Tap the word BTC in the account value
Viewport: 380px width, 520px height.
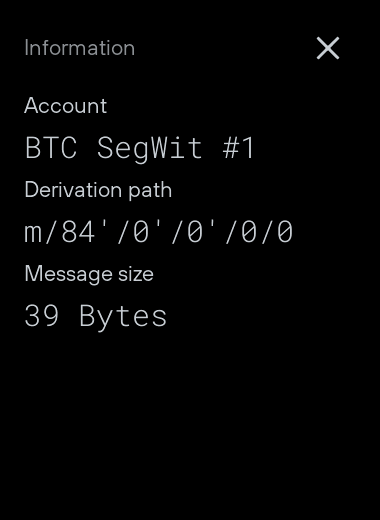coord(51,148)
